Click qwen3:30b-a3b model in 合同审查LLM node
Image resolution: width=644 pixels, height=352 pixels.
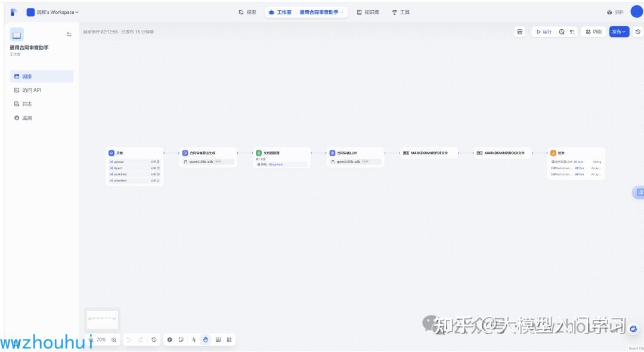355,162
